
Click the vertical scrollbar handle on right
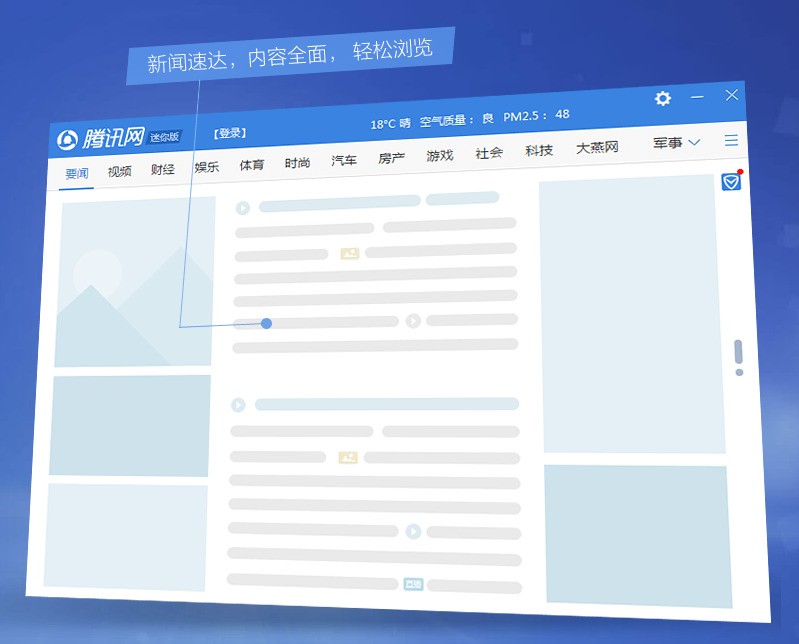[738, 352]
